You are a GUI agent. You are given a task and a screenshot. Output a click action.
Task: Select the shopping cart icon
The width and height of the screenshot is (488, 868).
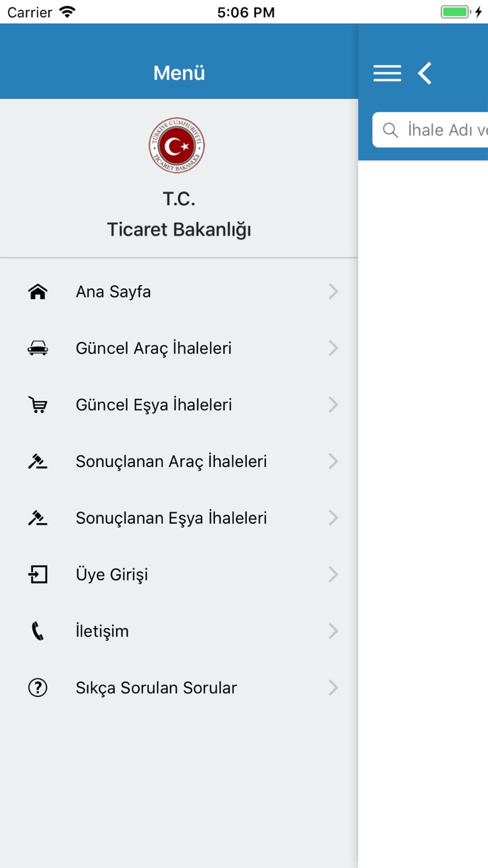pos(38,405)
